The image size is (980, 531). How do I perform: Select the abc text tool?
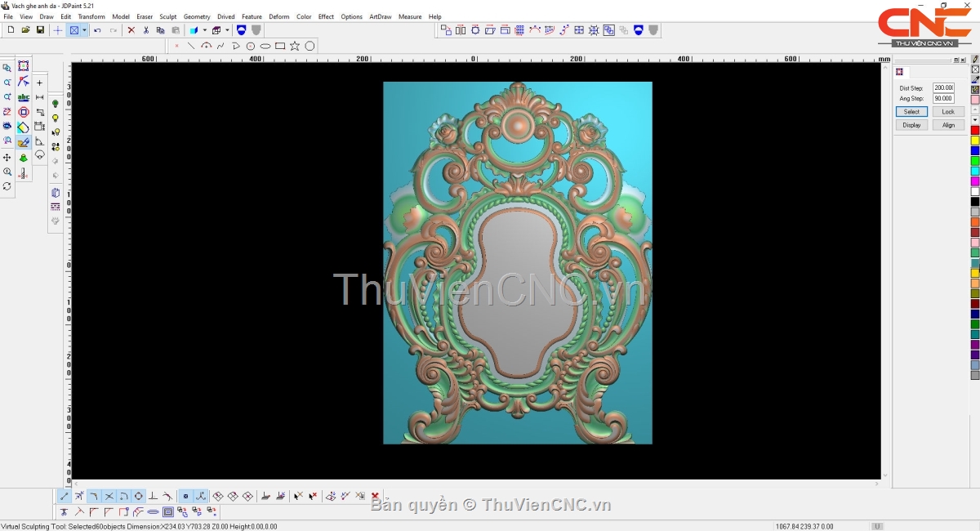(x=24, y=97)
